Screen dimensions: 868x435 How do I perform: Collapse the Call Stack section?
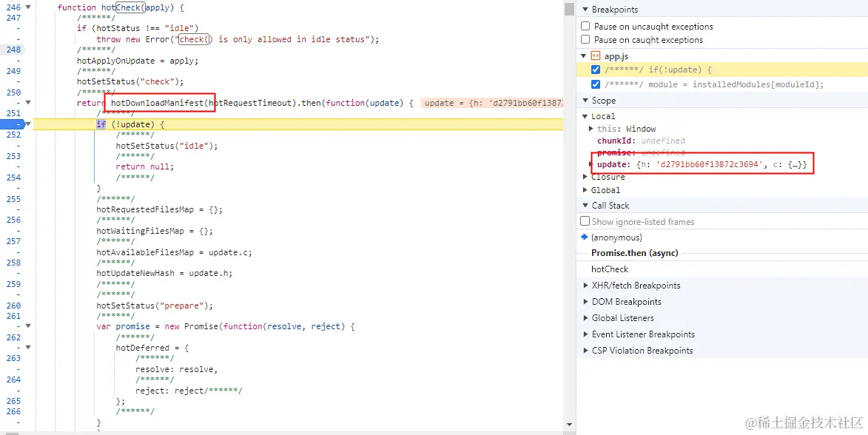coord(584,206)
